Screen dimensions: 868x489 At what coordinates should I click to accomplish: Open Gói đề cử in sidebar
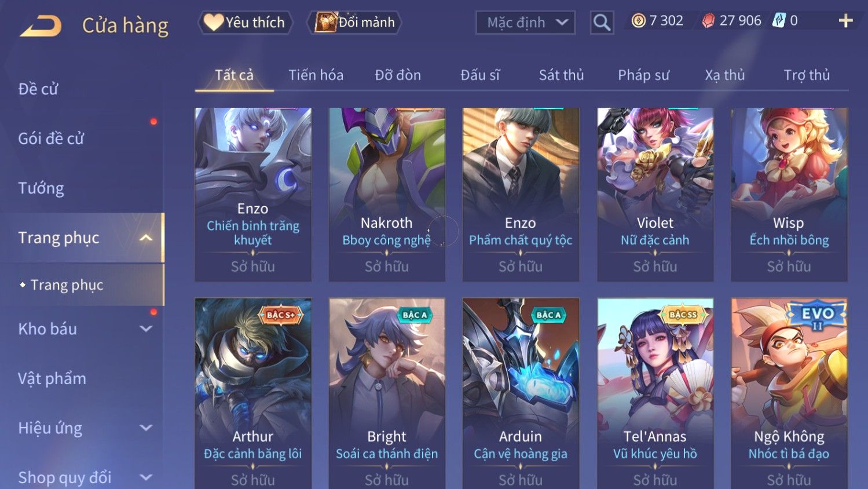point(51,138)
